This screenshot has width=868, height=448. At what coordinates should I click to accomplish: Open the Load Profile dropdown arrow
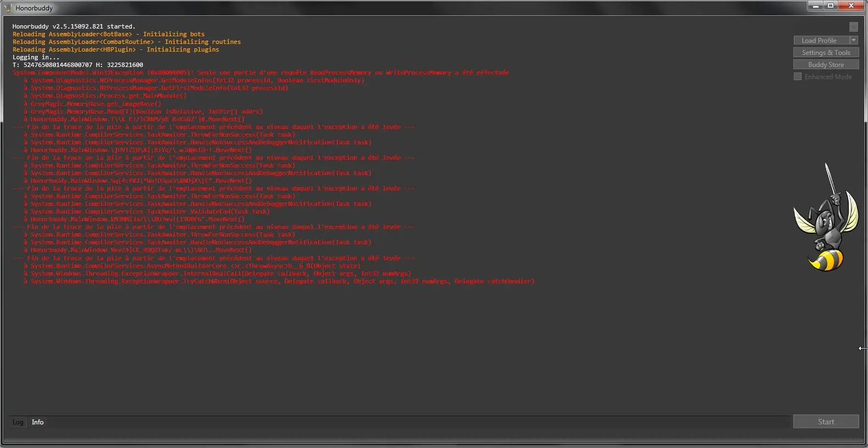tap(854, 40)
